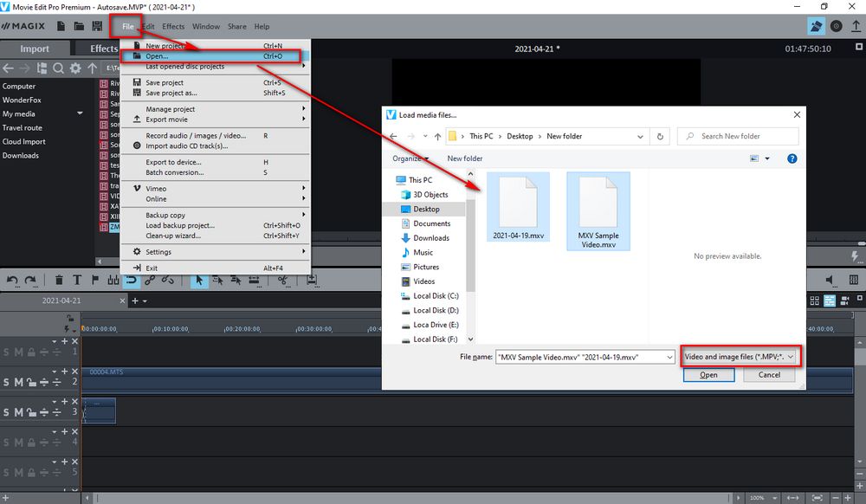
Task: Open the Effects menu in menu bar
Action: (x=173, y=27)
